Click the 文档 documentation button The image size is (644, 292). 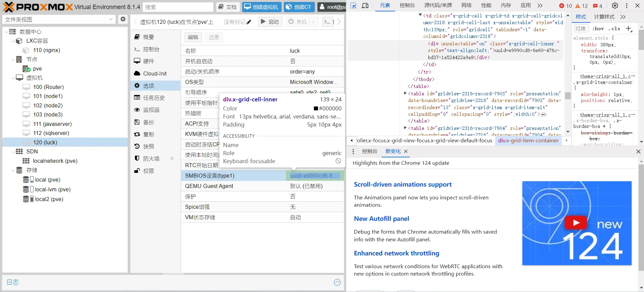[228, 7]
